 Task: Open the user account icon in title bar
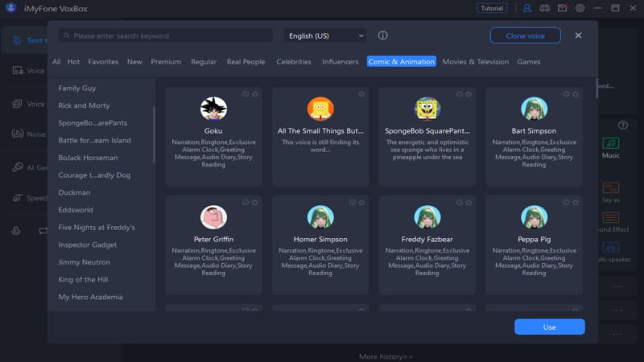pos(527,8)
